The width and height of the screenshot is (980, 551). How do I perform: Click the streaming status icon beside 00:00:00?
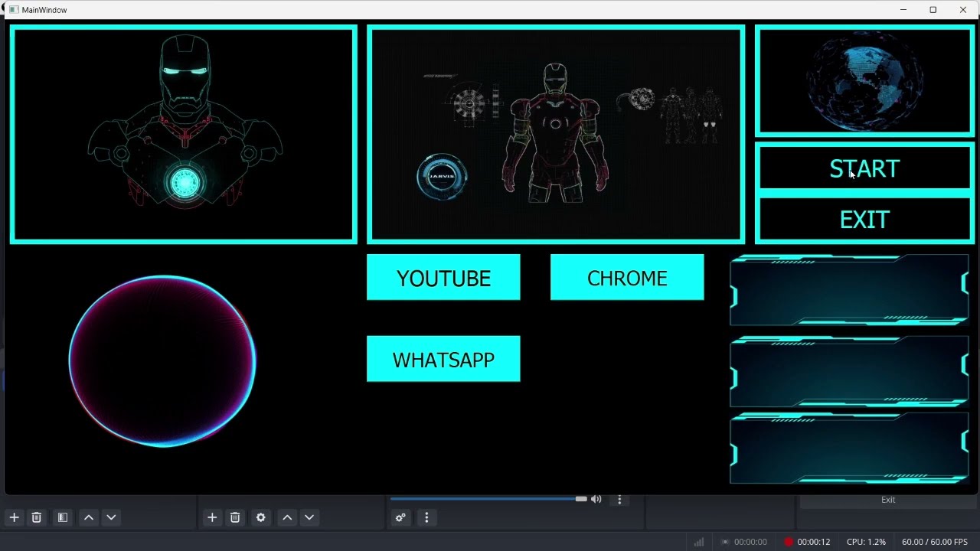(725, 542)
